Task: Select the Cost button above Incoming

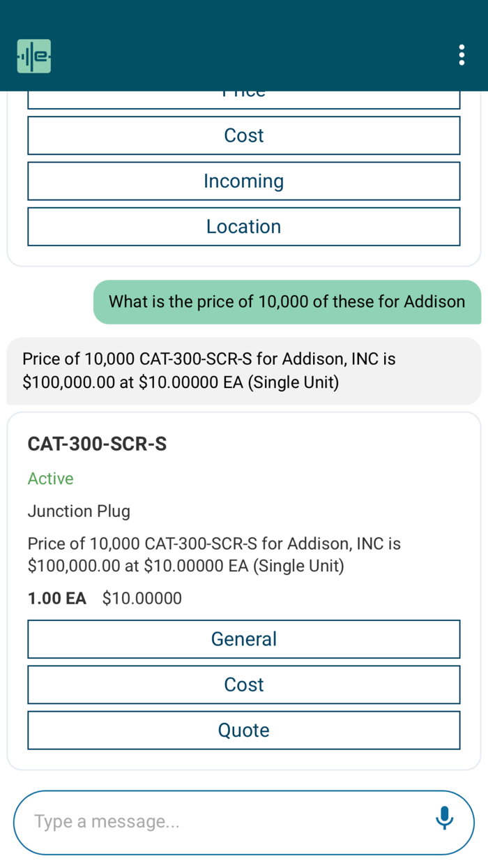Action: click(244, 135)
